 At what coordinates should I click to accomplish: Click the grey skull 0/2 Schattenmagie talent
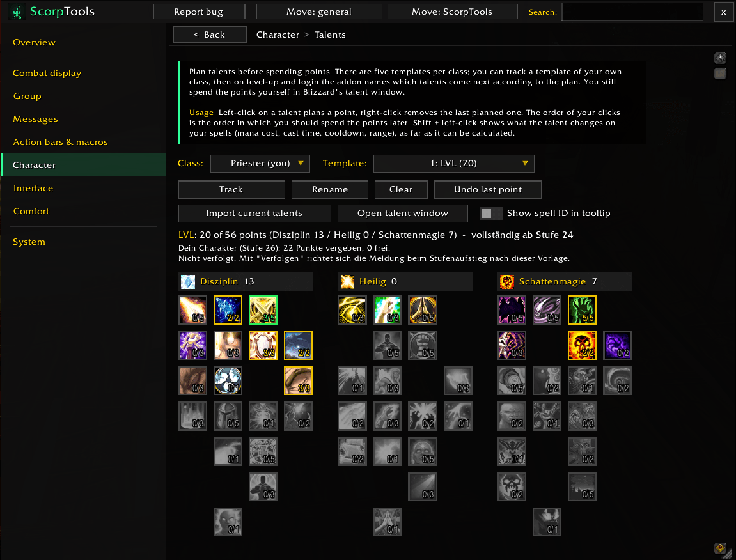512,486
